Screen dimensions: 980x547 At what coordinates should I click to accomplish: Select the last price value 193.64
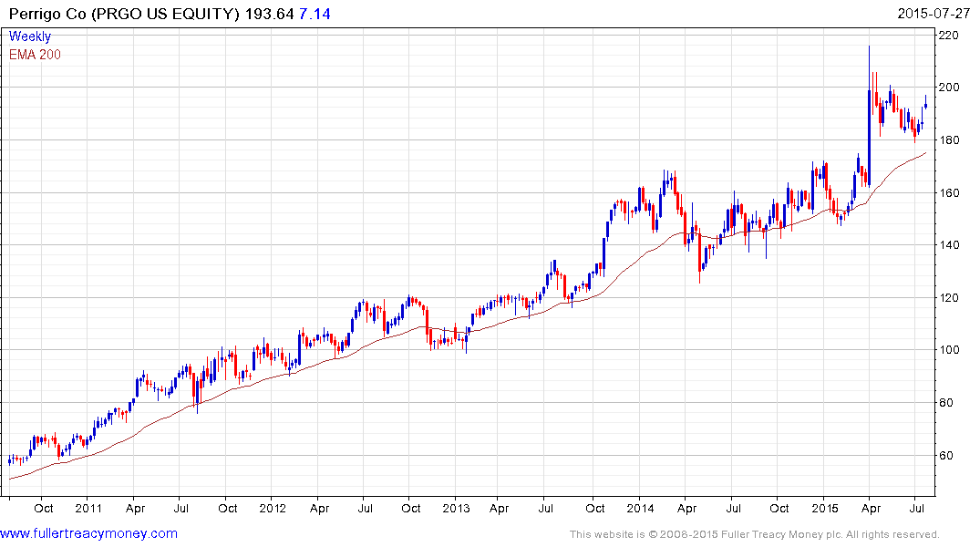coord(269,14)
